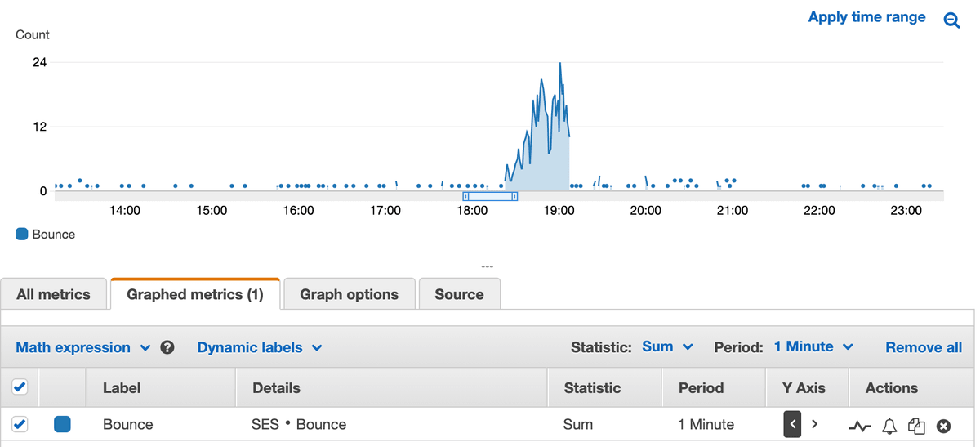Toggle the Bounce legend entry below graph
The height and width of the screenshot is (447, 980).
coord(46,235)
